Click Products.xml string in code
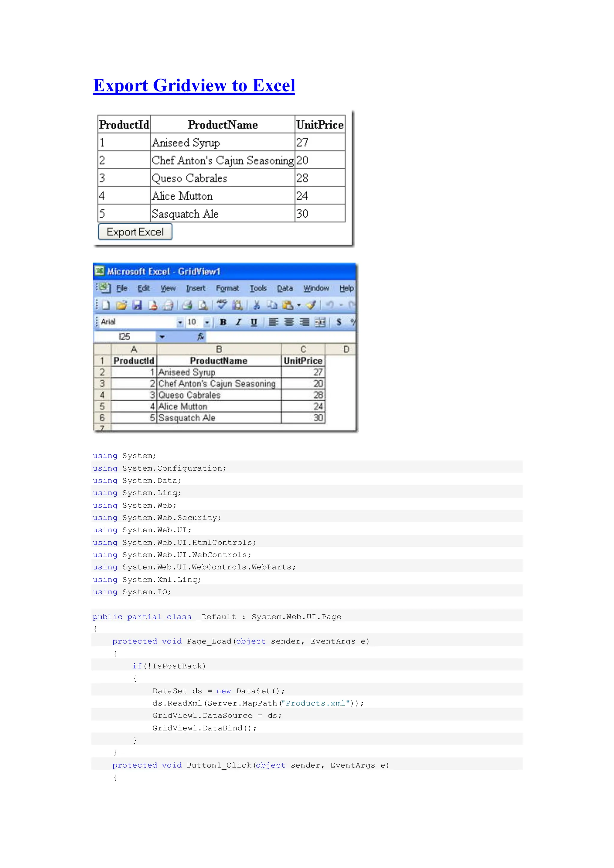The image size is (614, 868). click(315, 703)
